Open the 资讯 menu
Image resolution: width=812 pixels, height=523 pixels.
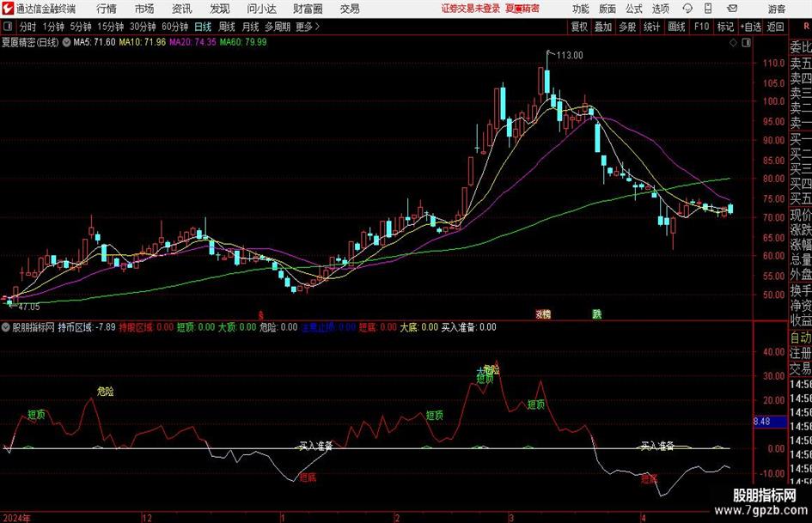coord(182,9)
